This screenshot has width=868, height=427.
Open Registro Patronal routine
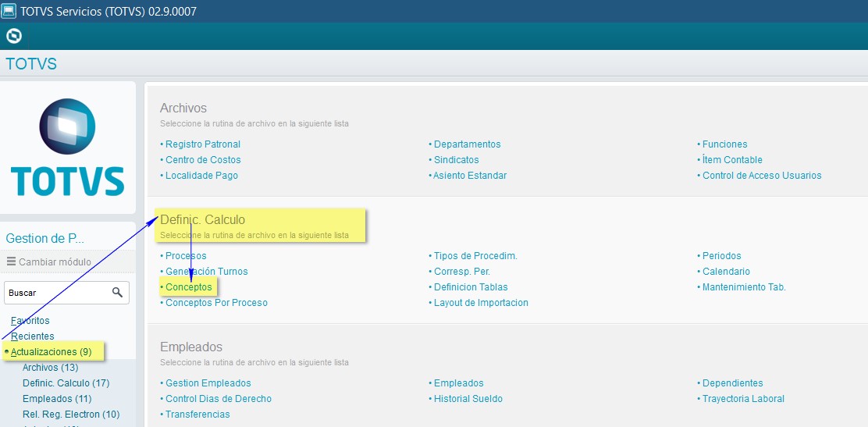click(203, 144)
